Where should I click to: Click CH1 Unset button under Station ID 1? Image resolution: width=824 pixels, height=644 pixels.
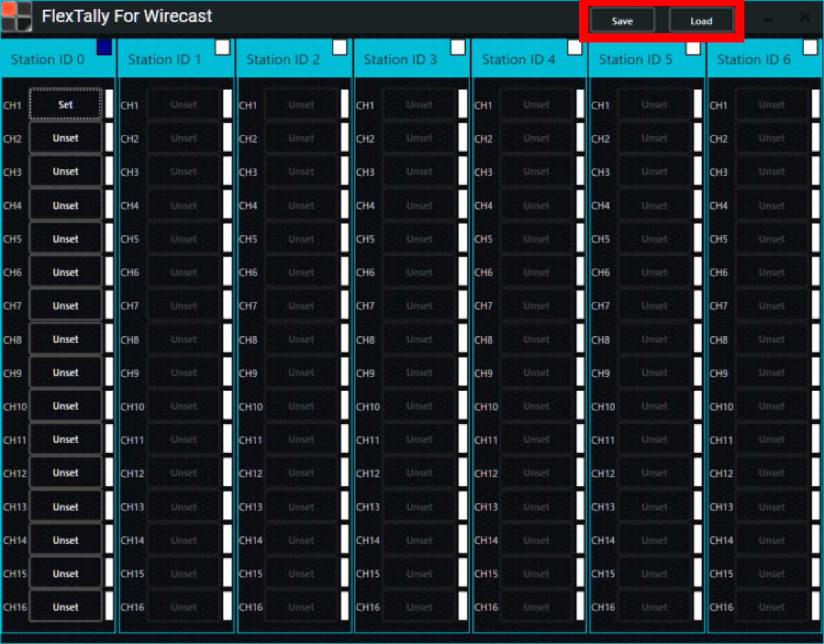click(183, 105)
